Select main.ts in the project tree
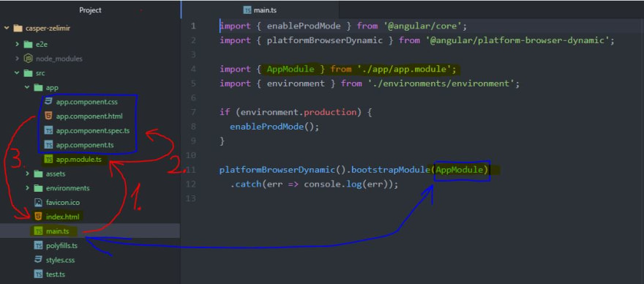This screenshot has width=644, height=284. [x=58, y=231]
